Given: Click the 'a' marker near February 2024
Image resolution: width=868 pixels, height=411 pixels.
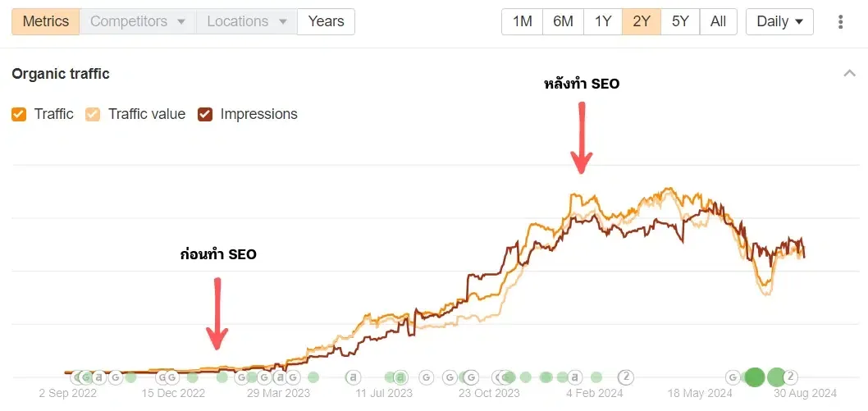Looking at the screenshot, I should point(575,377).
